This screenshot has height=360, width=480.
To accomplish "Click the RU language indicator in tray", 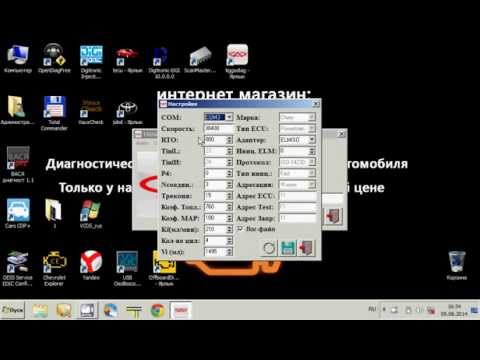I will [372, 309].
